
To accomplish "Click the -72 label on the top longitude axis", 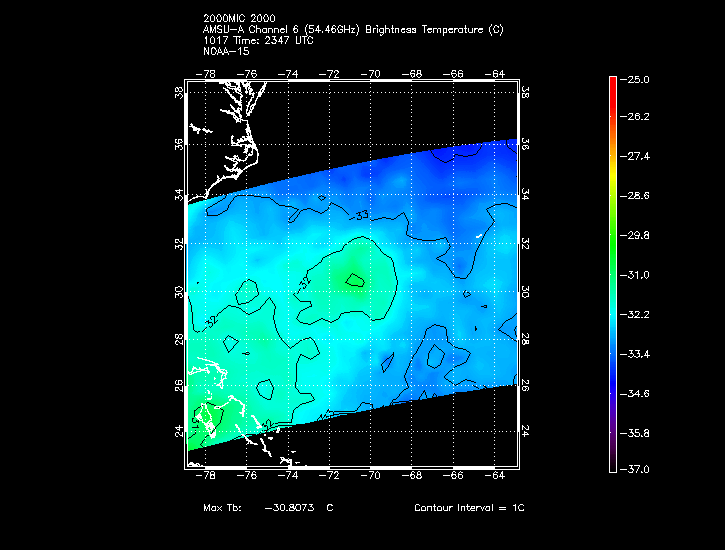I will point(329,74).
